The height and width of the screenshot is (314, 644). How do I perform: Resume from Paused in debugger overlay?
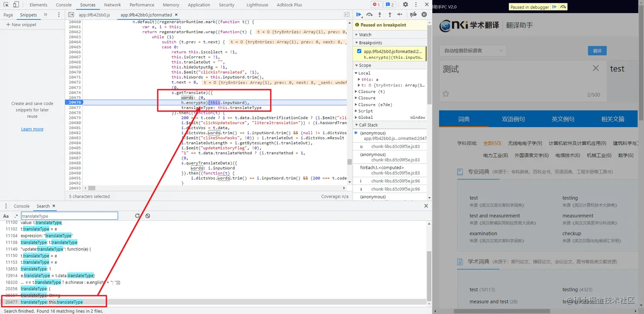(x=554, y=7)
